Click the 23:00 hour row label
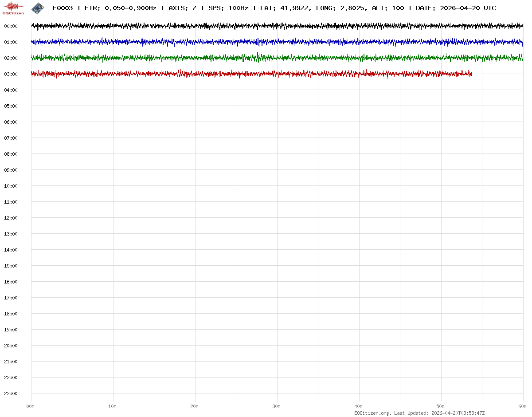The image size is (532, 417). [x=11, y=393]
